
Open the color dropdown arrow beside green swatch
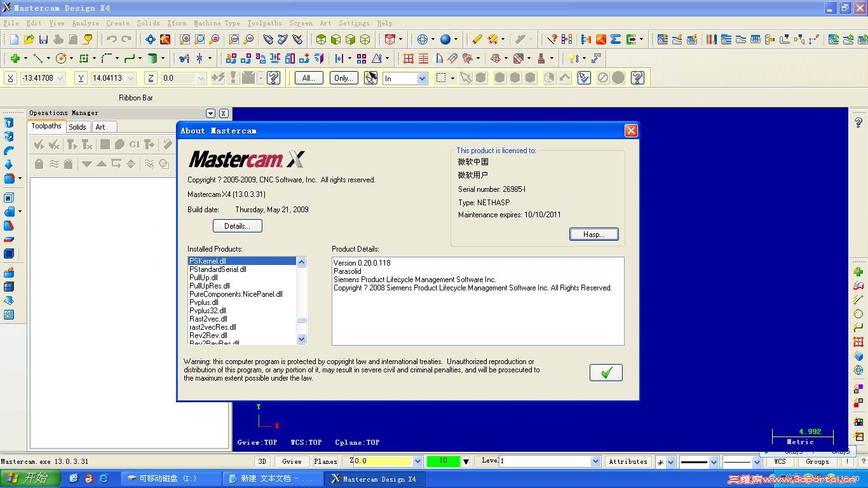[x=466, y=462]
